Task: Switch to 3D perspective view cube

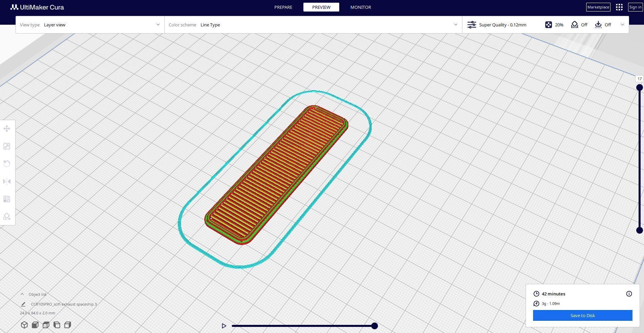Action: [24, 325]
